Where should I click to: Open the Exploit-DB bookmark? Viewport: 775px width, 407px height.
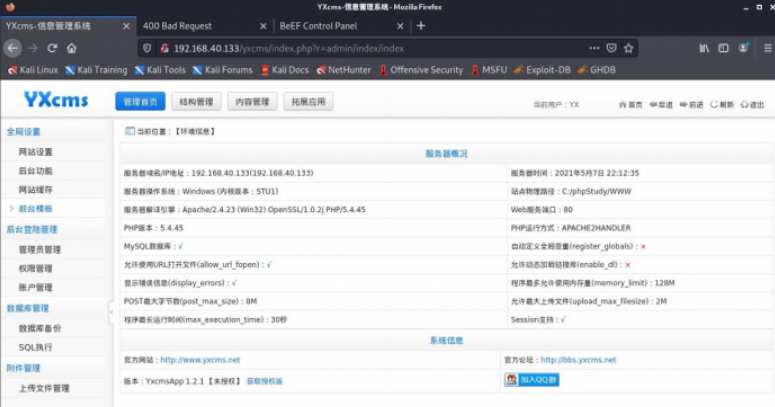pos(542,70)
